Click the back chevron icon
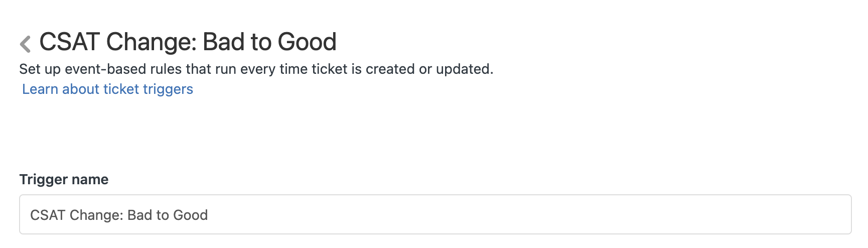This screenshot has width=868, height=248. click(26, 44)
